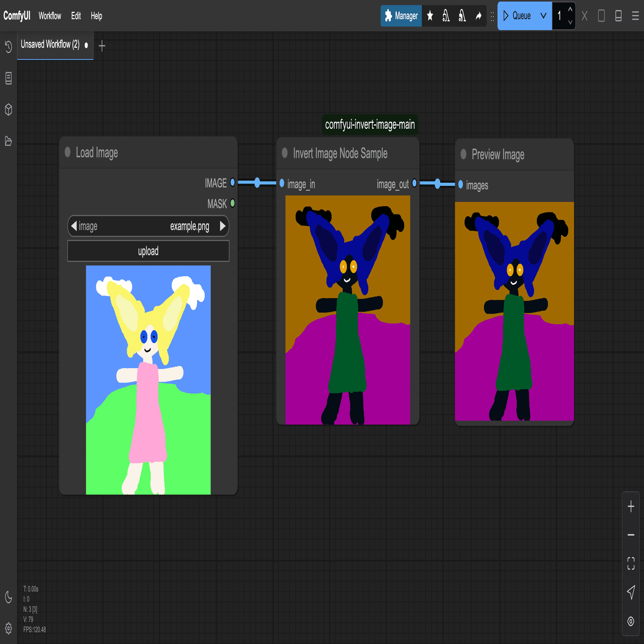
Task: Open settings gear icon
Action: point(8,628)
